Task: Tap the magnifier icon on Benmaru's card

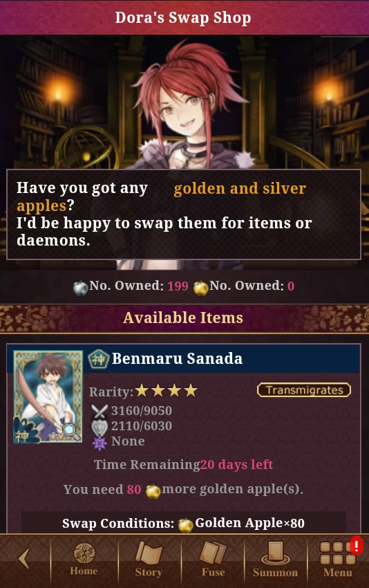Action: point(70,432)
